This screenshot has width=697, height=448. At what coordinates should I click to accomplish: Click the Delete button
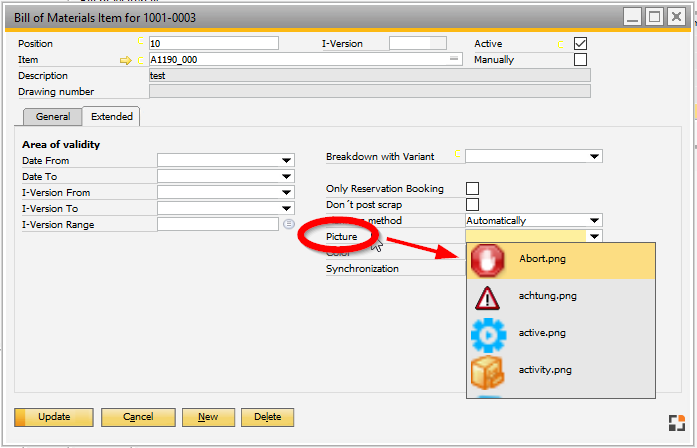(x=268, y=417)
